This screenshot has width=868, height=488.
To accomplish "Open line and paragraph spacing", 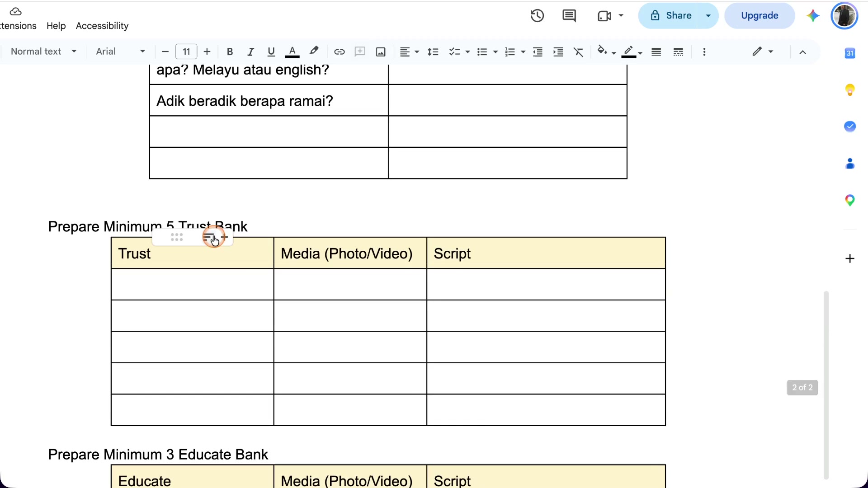I will tap(433, 52).
